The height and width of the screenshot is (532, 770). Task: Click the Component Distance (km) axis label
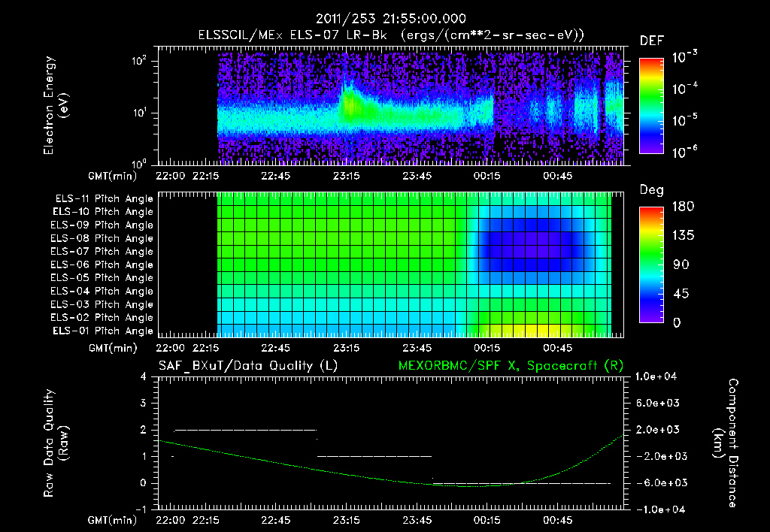(726, 443)
